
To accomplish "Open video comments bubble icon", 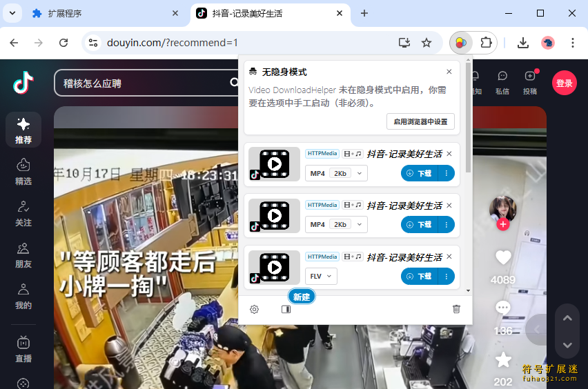I will click(x=503, y=308).
